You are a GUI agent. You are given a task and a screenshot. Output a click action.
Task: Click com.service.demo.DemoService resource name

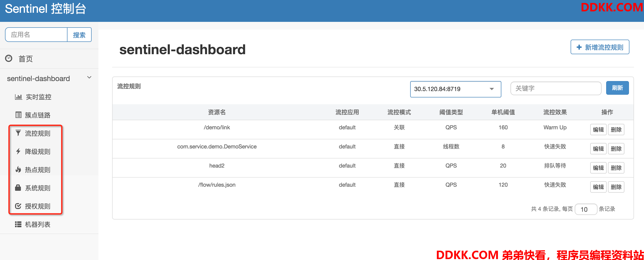pos(217,147)
